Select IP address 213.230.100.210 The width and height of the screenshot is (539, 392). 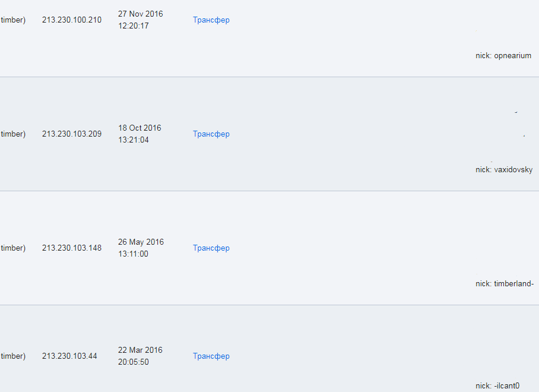[72, 20]
